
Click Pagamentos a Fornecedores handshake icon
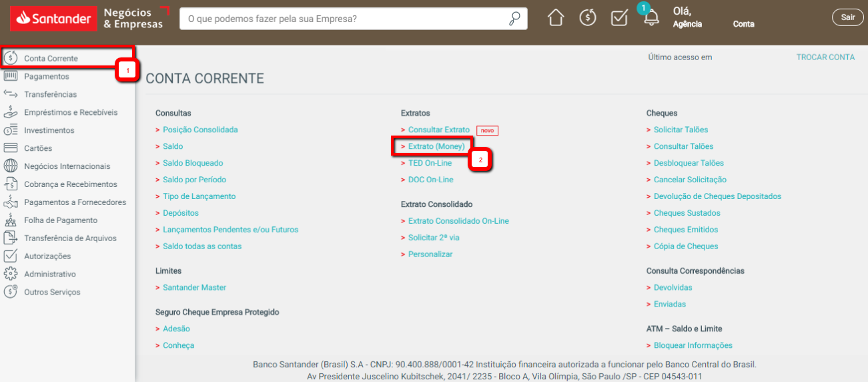11,202
